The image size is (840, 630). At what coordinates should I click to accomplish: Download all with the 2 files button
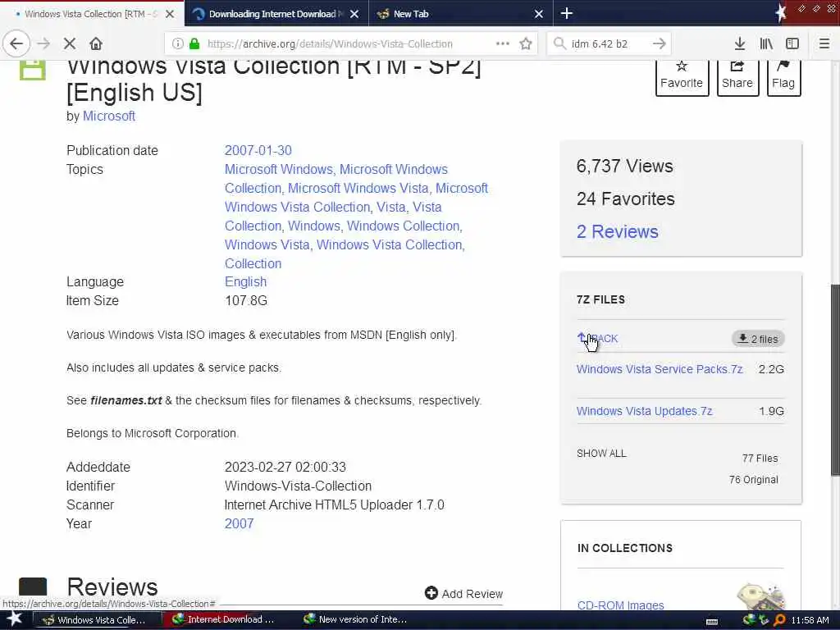[x=758, y=339]
